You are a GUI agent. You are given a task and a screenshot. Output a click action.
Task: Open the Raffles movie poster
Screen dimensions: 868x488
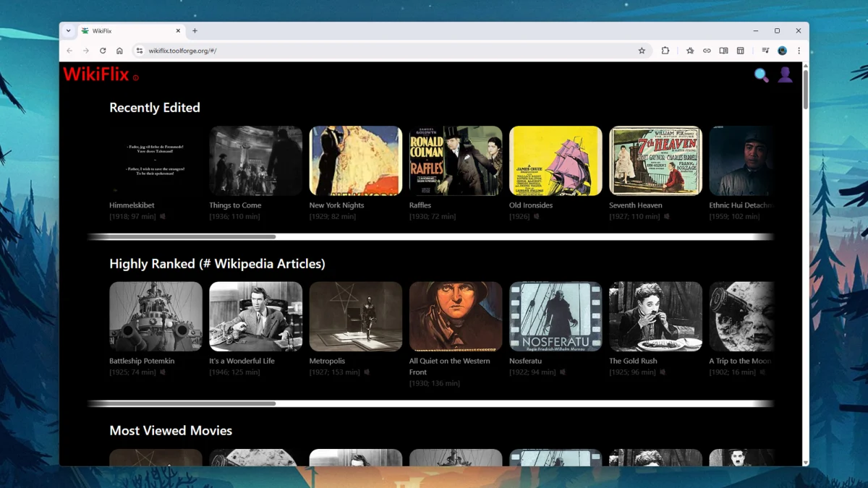click(x=455, y=160)
